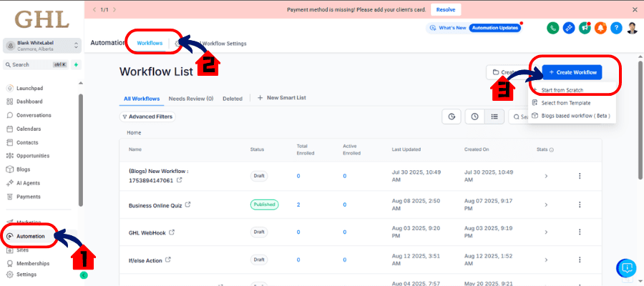Open the blue help question mark
Viewport: 644px width, 286px height.
(x=616, y=28)
